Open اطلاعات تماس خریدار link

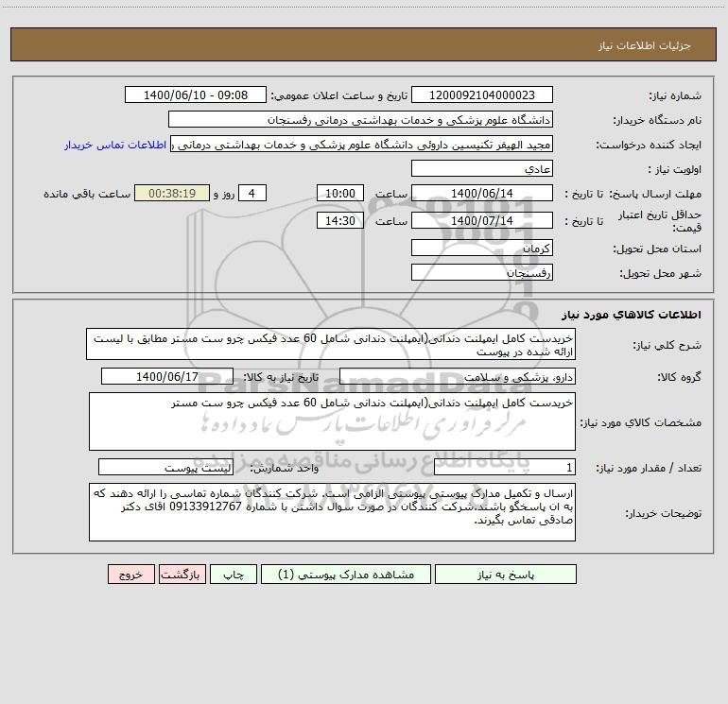click(115, 145)
